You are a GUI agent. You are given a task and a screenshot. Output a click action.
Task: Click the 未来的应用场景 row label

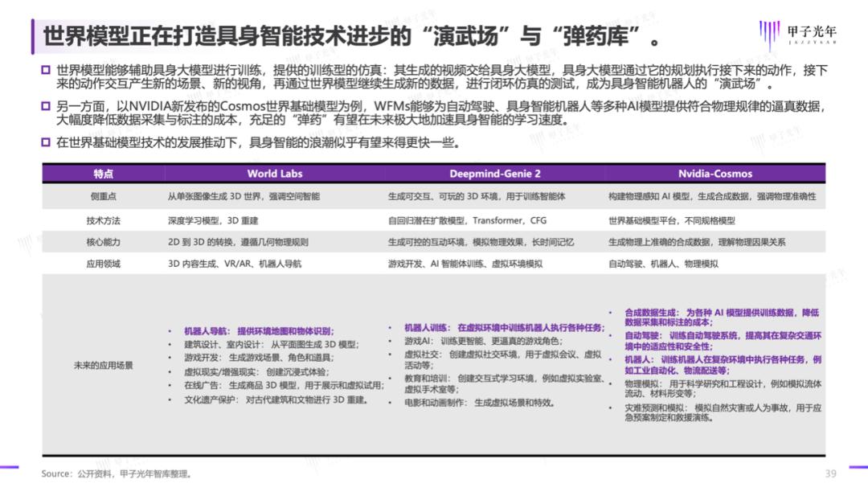(x=103, y=365)
